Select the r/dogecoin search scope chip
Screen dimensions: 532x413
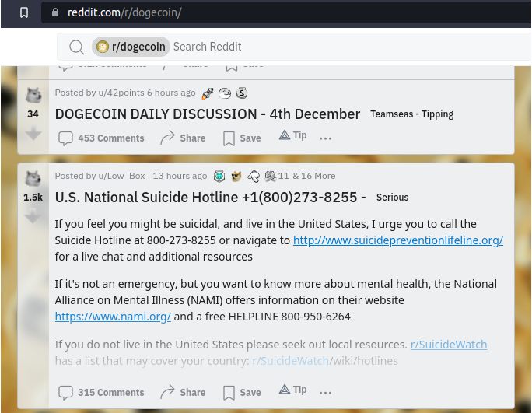click(131, 47)
